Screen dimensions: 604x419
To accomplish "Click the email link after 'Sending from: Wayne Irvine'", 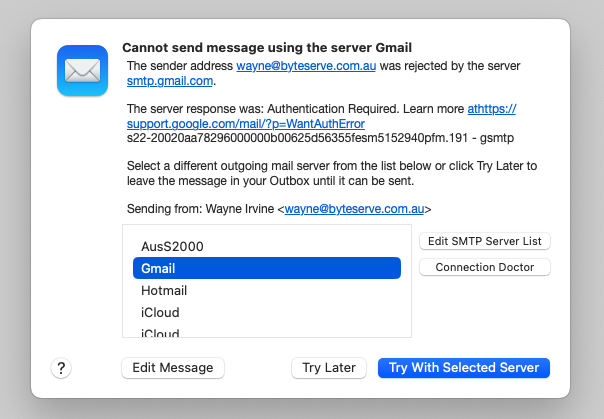I will tap(354, 209).
